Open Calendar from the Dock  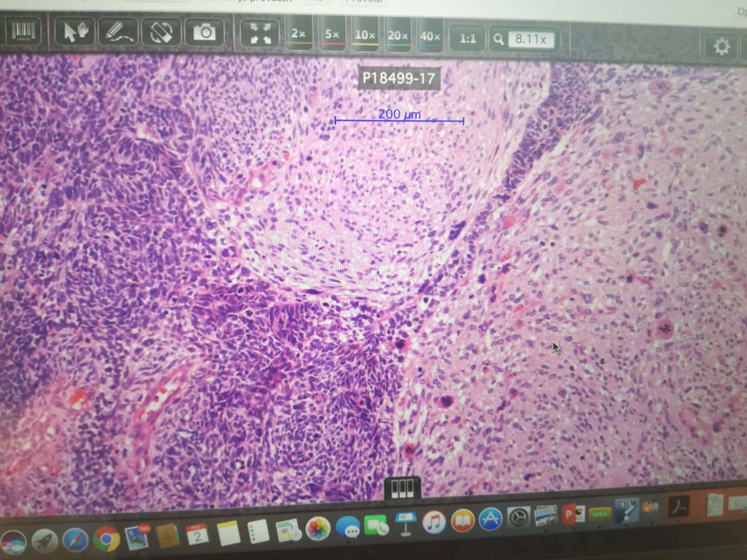pyautogui.click(x=197, y=534)
